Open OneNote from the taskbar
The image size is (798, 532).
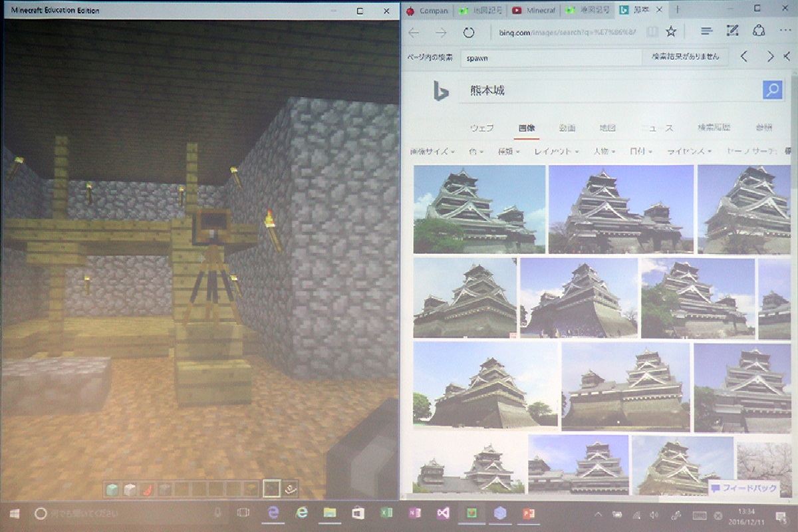pos(415,513)
